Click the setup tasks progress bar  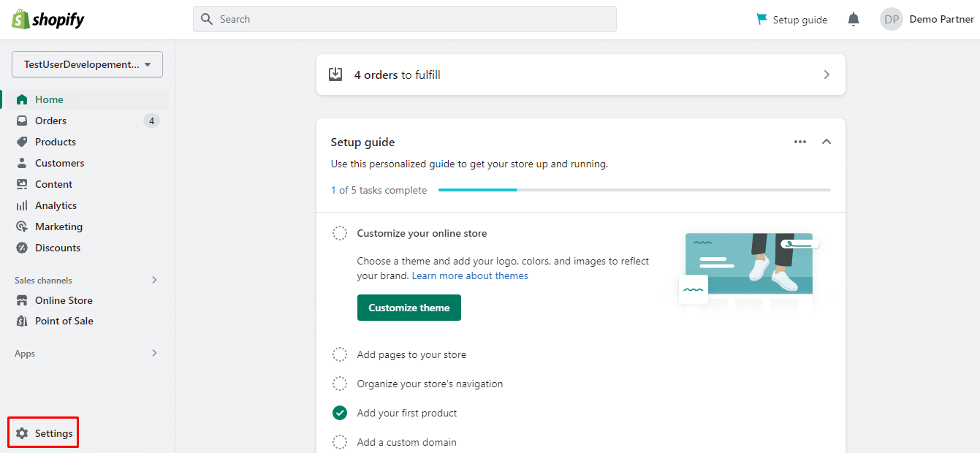tap(634, 190)
